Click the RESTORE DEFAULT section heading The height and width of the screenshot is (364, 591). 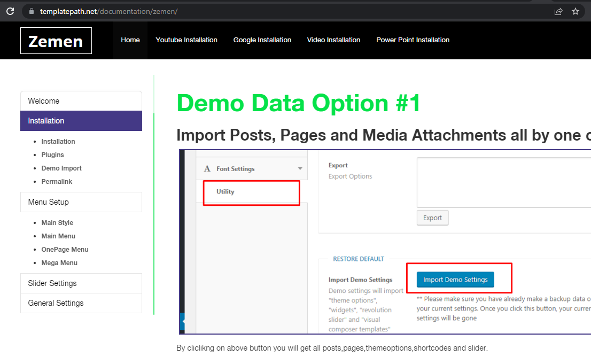[359, 259]
